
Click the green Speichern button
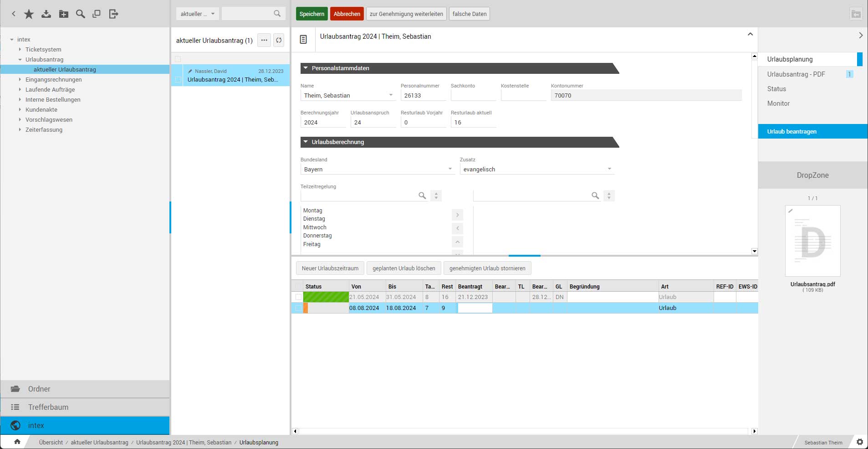pyautogui.click(x=311, y=14)
